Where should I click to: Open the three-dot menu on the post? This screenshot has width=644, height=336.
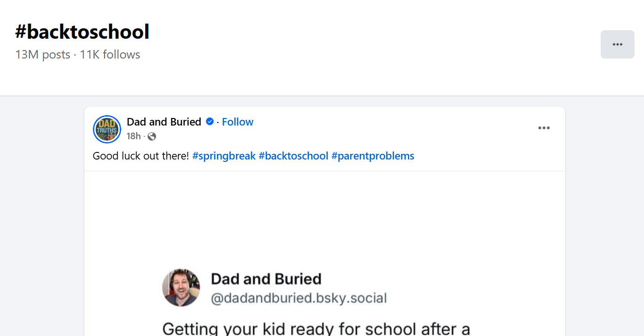pyautogui.click(x=544, y=127)
